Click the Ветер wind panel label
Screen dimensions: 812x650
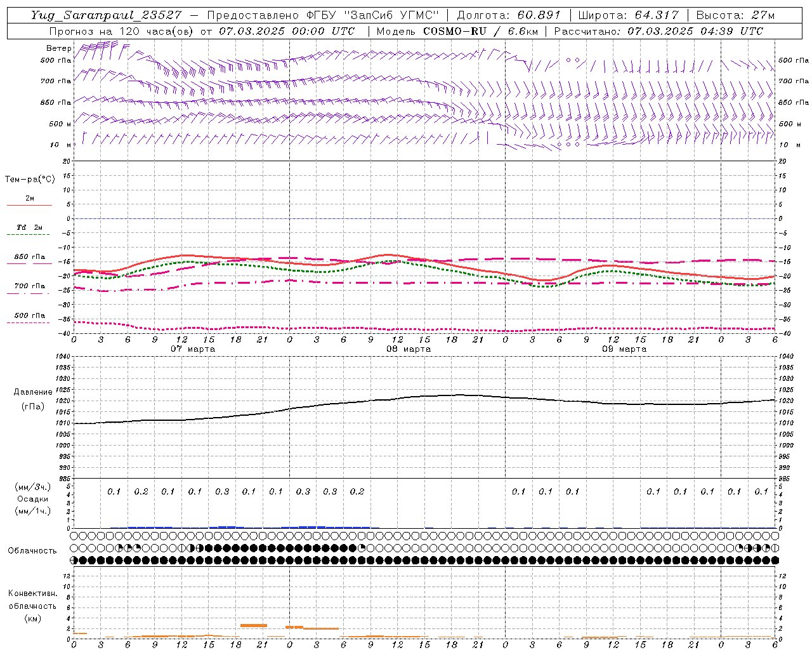point(59,48)
